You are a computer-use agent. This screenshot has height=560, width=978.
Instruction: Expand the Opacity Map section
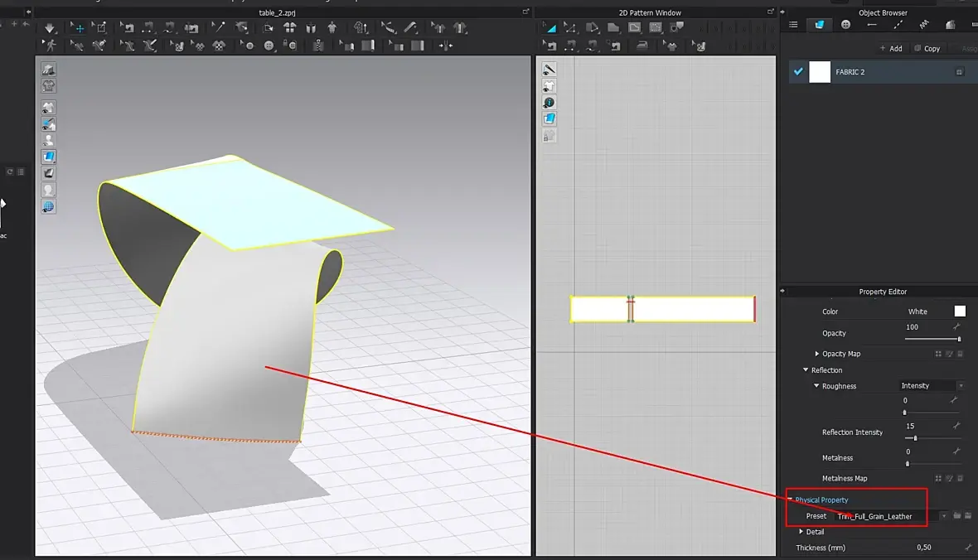[817, 354]
